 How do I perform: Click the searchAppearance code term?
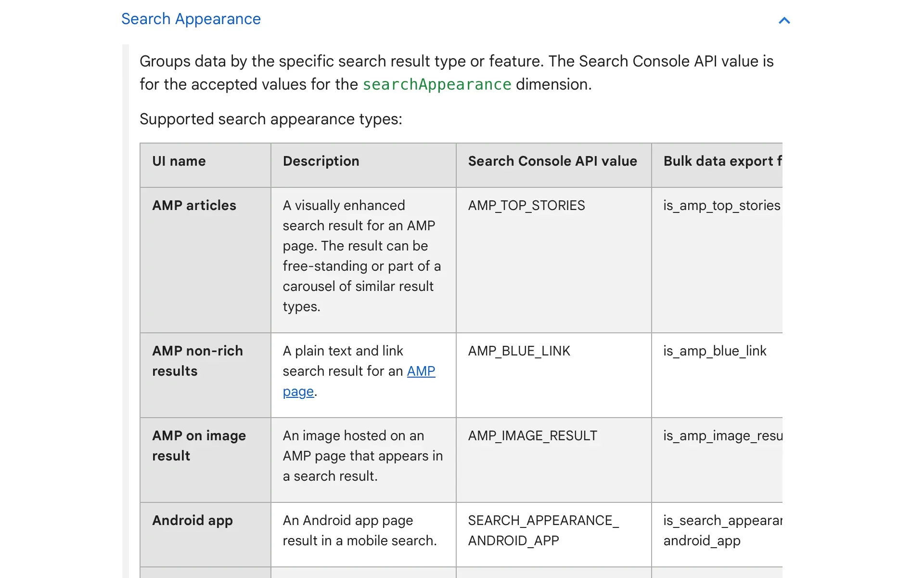pos(436,84)
